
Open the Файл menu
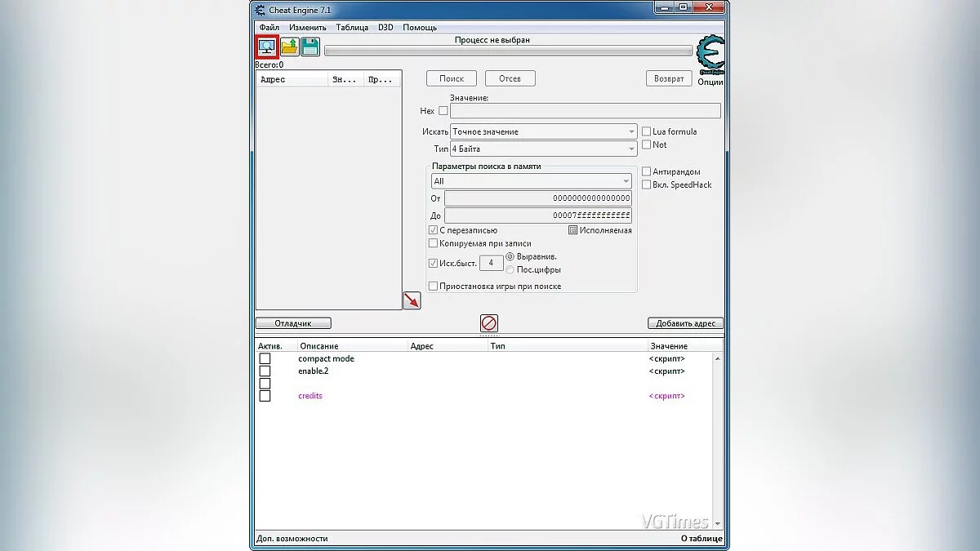click(269, 27)
